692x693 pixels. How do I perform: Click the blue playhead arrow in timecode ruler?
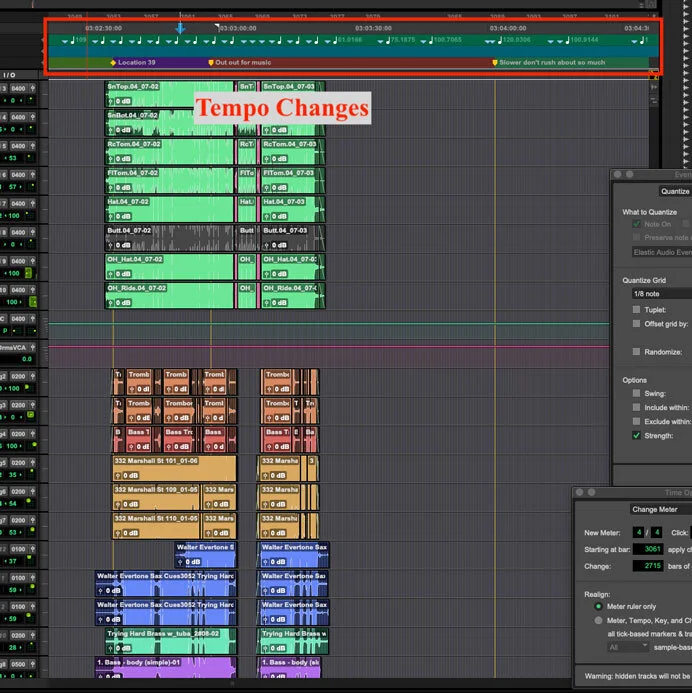click(180, 29)
